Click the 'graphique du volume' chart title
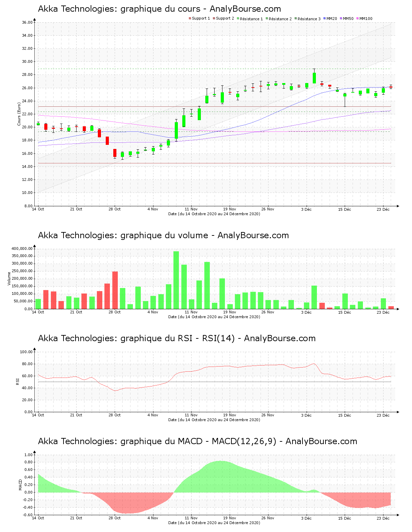Image resolution: width=412 pixels, height=532 pixels. pyautogui.click(x=163, y=235)
